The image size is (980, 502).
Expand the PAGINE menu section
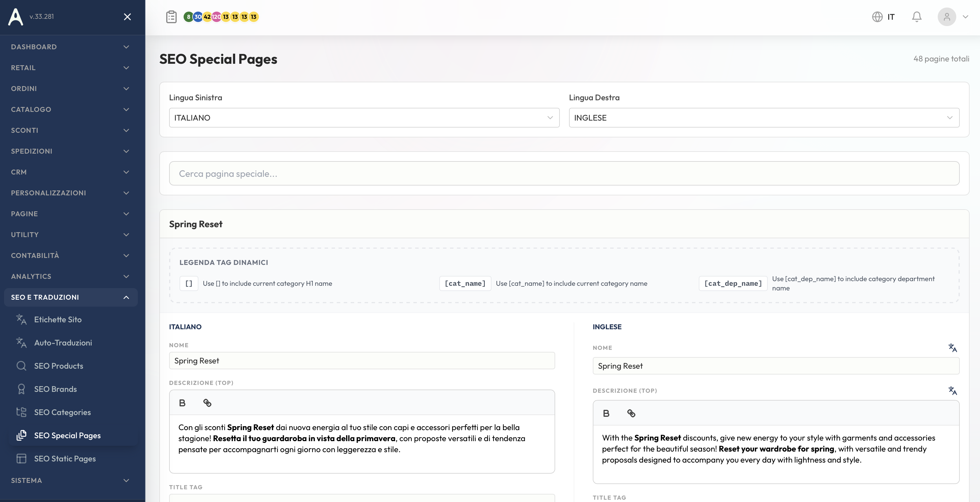[71, 214]
